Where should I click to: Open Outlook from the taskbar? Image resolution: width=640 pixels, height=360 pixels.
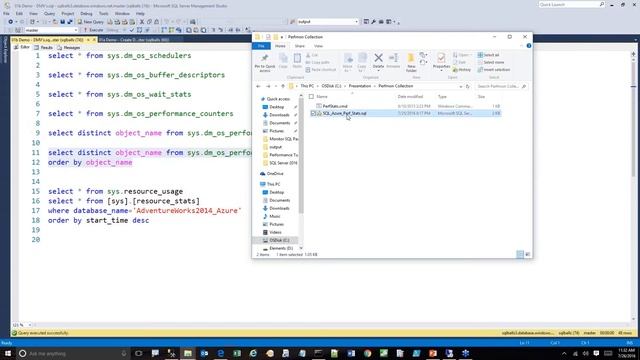(204, 353)
